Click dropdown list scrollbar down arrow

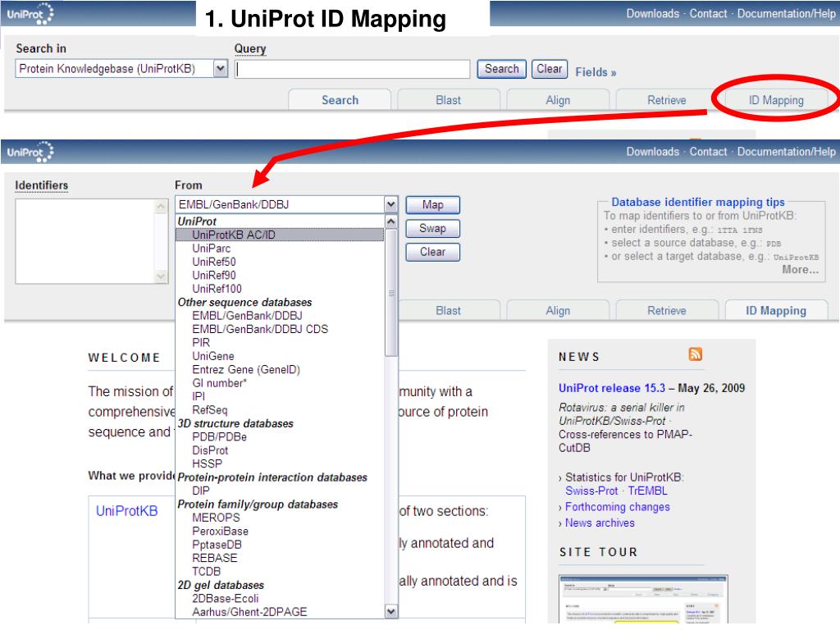pyautogui.click(x=391, y=611)
